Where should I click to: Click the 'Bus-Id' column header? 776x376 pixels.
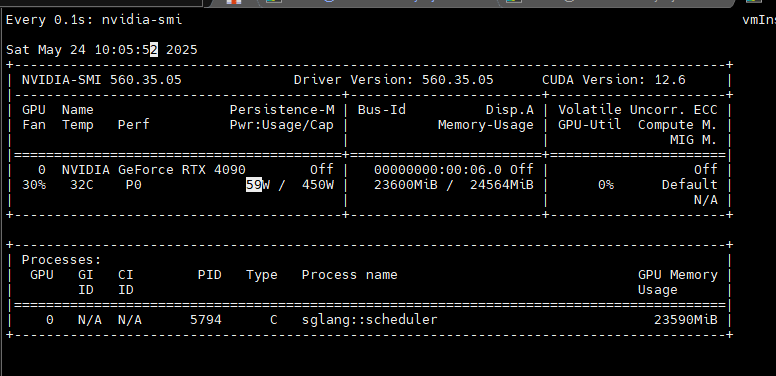(382, 109)
